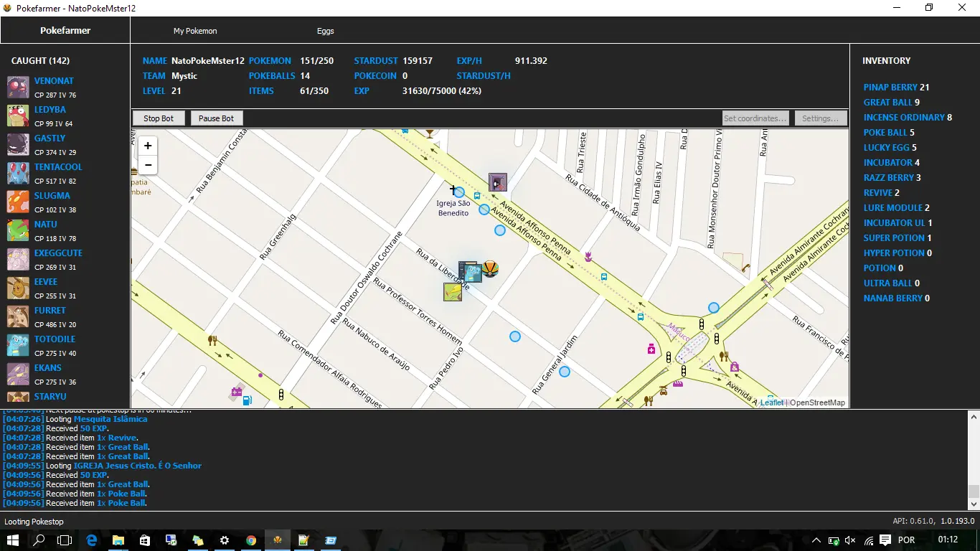Open the muted volume tray icon
The height and width of the screenshot is (551, 980).
(850, 540)
